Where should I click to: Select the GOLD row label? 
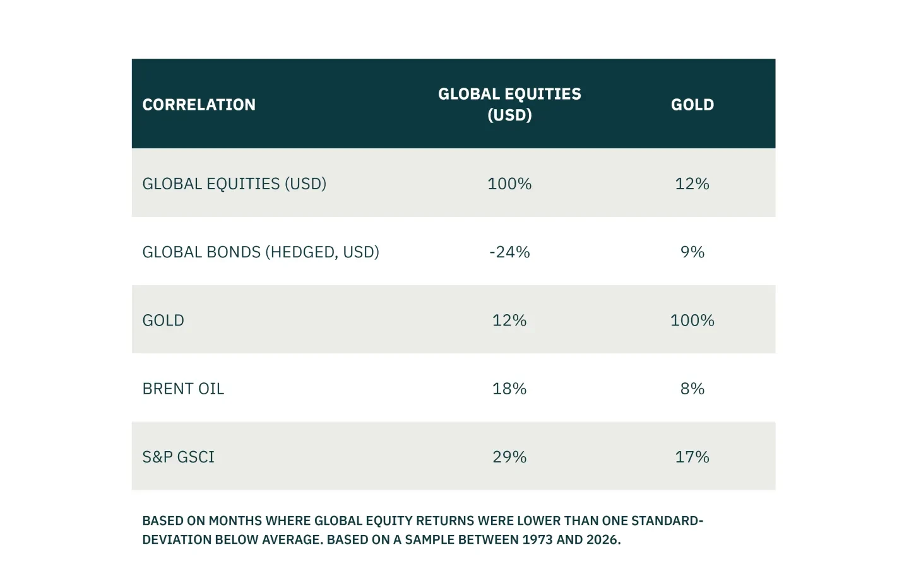[x=163, y=320]
